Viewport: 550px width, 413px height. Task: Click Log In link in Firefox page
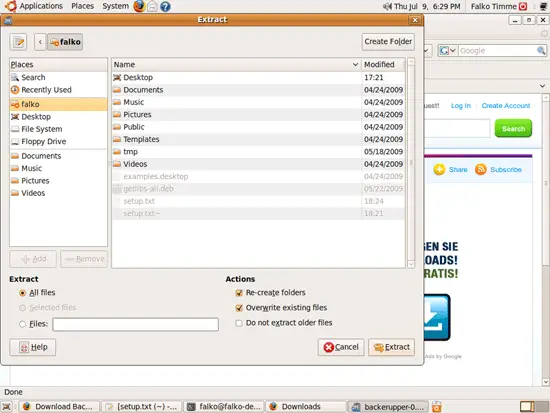[x=461, y=106]
